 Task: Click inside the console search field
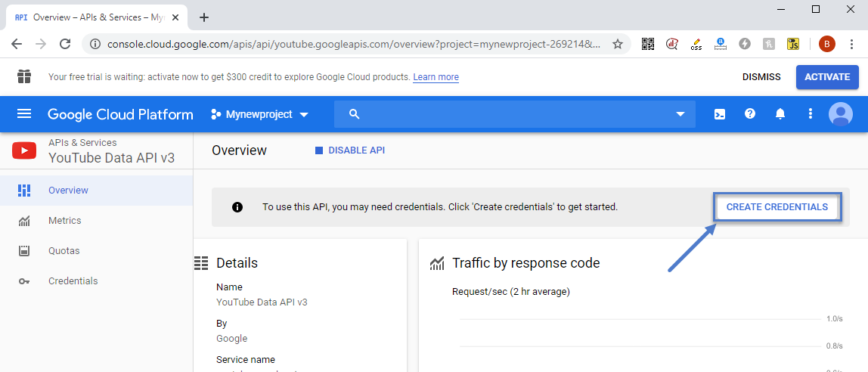pyautogui.click(x=515, y=115)
